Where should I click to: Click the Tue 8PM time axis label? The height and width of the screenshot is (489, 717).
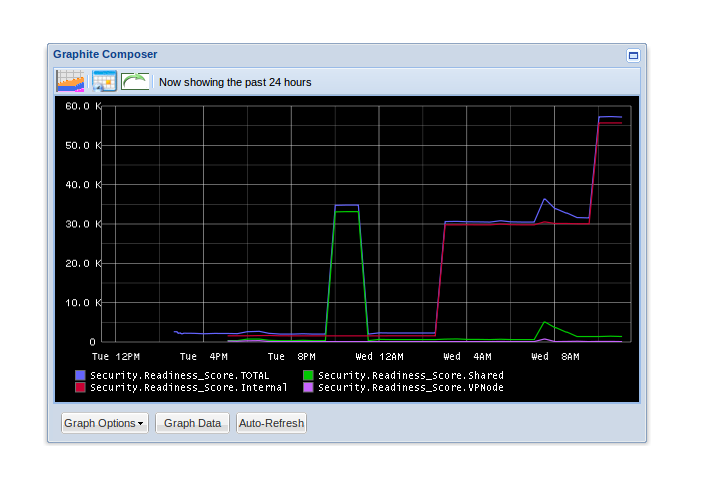[292, 356]
